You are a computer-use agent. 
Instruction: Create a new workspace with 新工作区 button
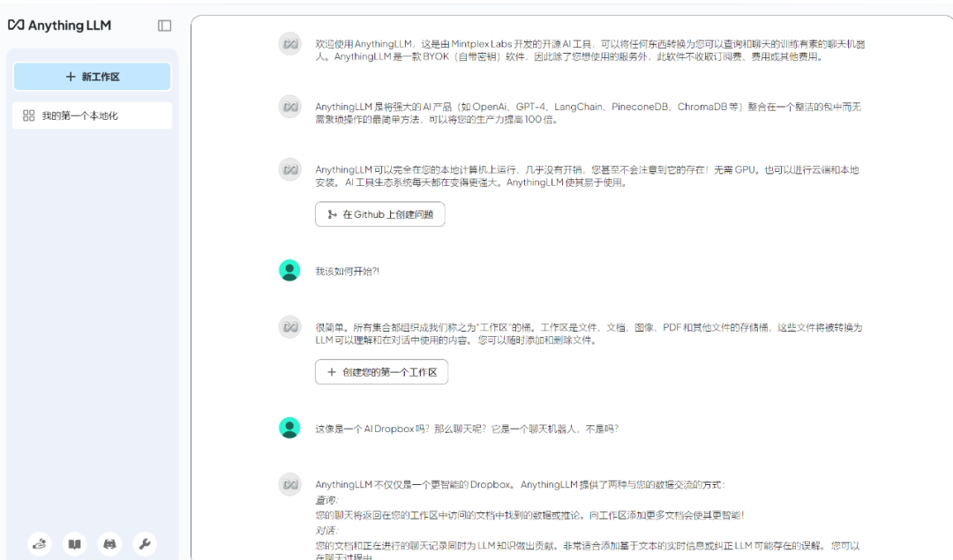pyautogui.click(x=93, y=77)
